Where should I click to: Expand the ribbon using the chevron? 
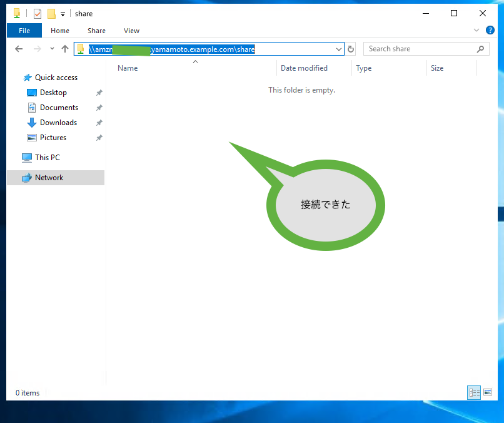476,30
